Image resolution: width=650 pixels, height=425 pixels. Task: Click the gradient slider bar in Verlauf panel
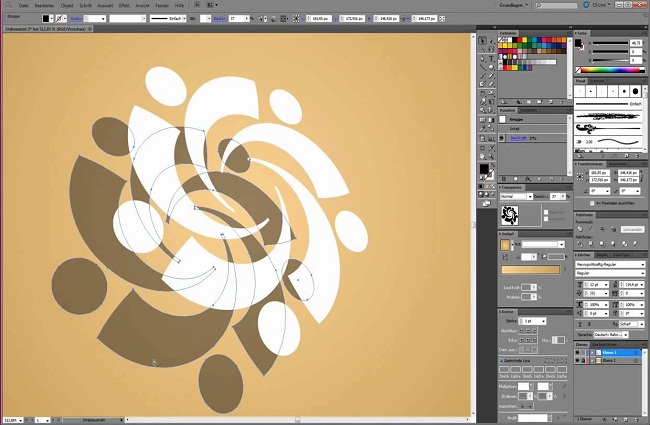pos(531,270)
